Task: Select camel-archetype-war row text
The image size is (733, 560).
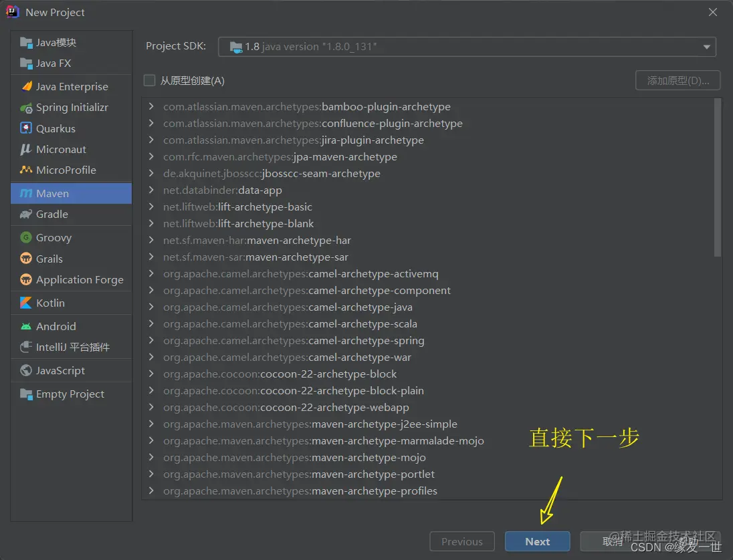Action: pyautogui.click(x=287, y=358)
